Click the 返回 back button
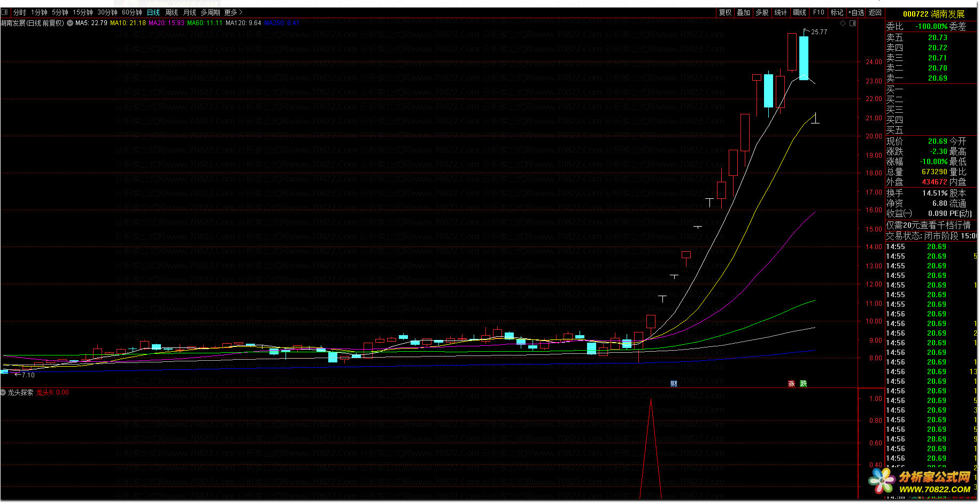 pyautogui.click(x=875, y=12)
